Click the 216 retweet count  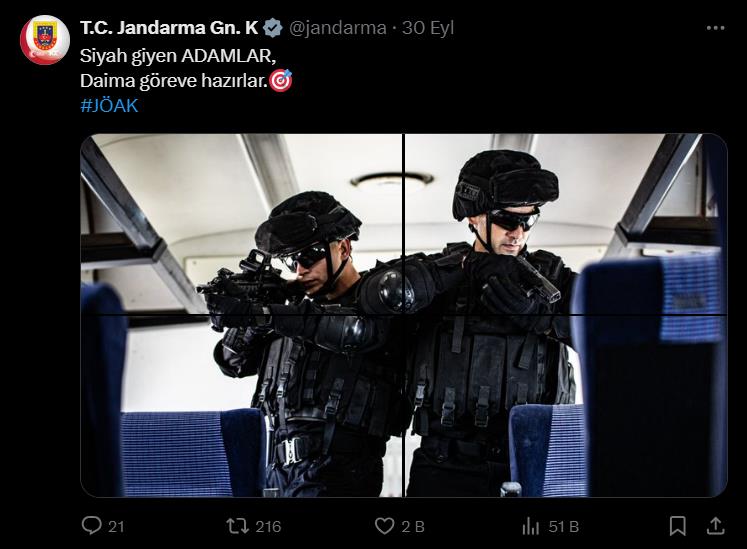268,527
